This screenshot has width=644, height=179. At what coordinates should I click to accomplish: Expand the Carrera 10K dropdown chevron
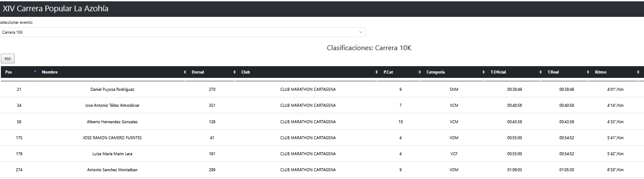[x=360, y=32]
